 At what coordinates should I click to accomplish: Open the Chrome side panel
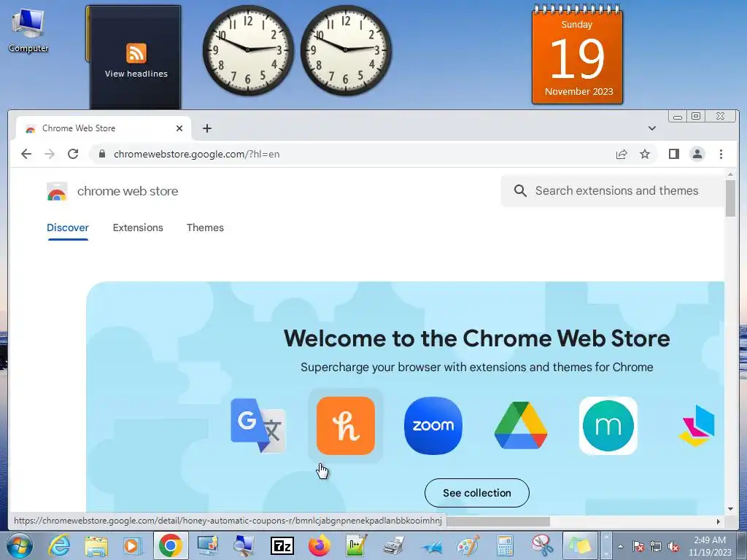coord(673,154)
